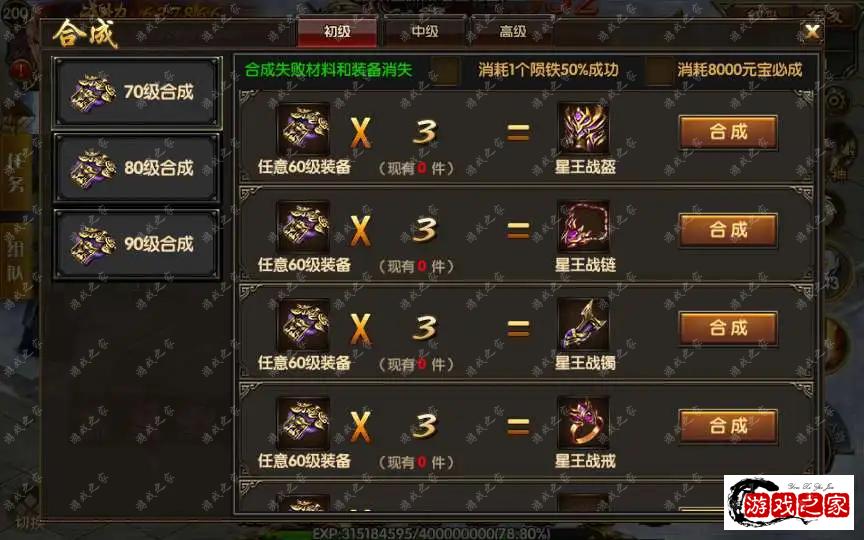Switch to the 高级 tab
864x540 pixels.
coord(512,31)
